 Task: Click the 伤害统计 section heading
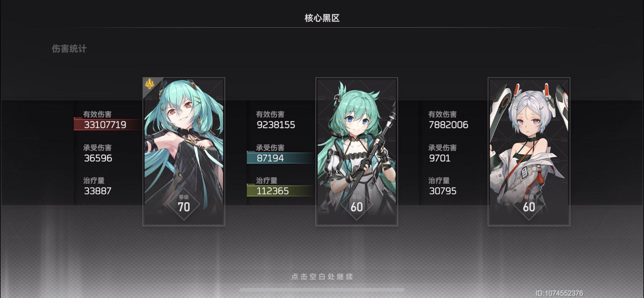[x=69, y=49]
